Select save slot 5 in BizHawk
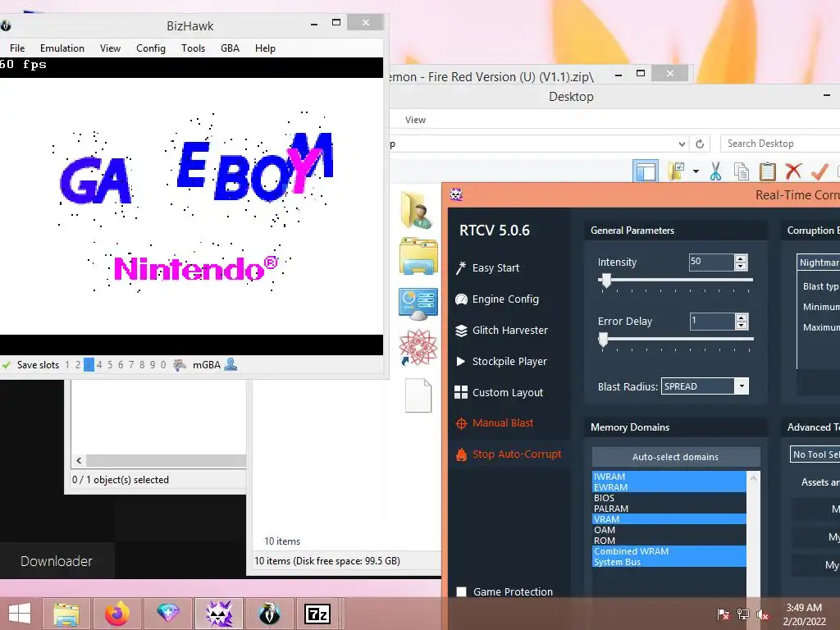 coord(110,365)
